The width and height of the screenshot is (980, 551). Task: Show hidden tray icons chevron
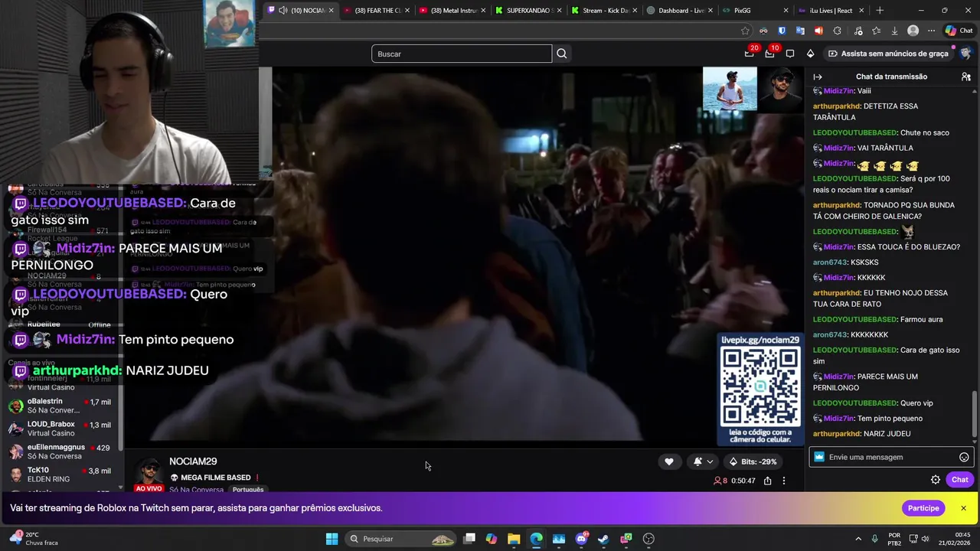[858, 539]
